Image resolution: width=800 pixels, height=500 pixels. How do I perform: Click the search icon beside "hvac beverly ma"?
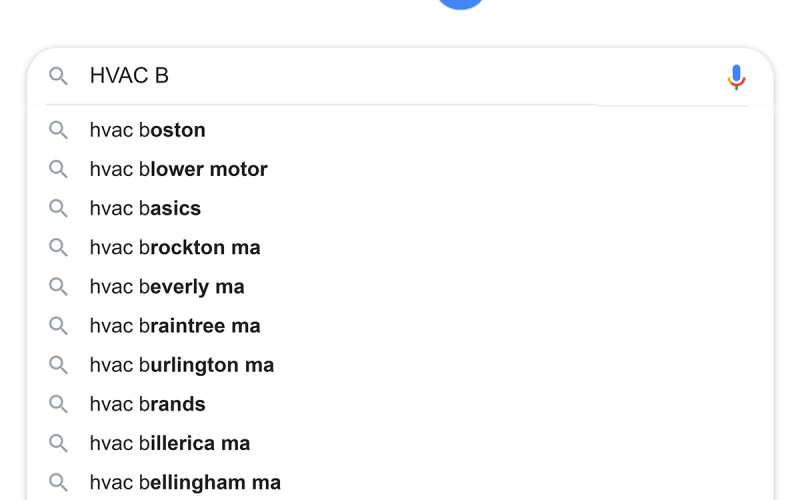[59, 287]
